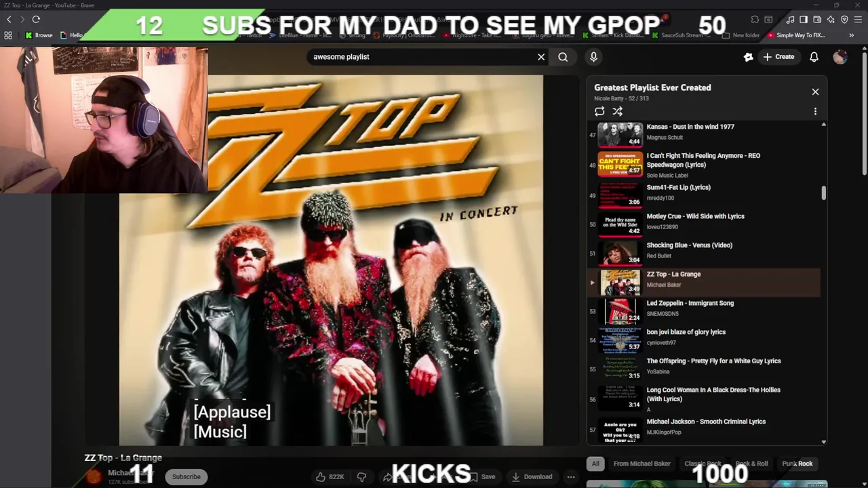Close the Greatest Playlist panel
This screenshot has width=868, height=488.
pos(815,91)
